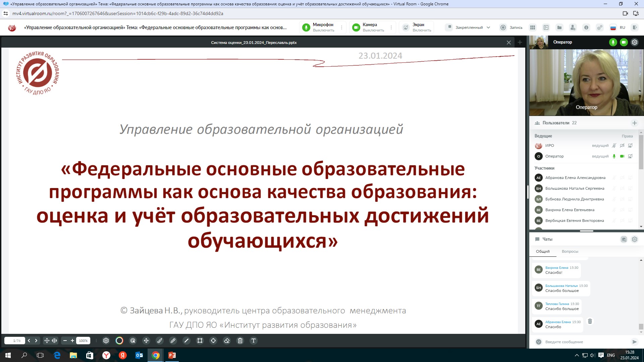Select participant Вербицкая Евгения Викторовна
Screen dimensions: 644x362
[584, 221]
